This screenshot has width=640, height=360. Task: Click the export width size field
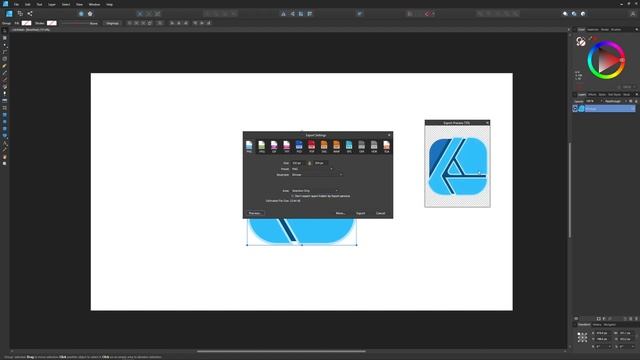click(298, 163)
